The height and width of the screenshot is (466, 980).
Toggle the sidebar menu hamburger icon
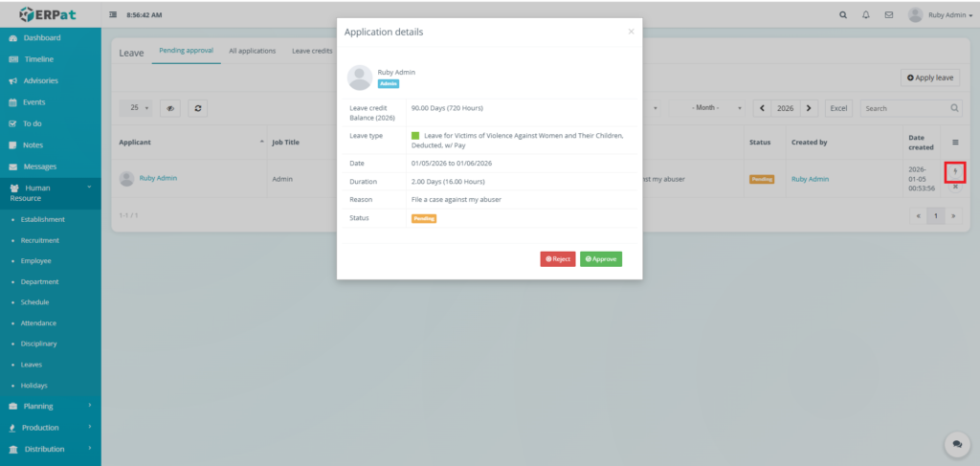(113, 15)
